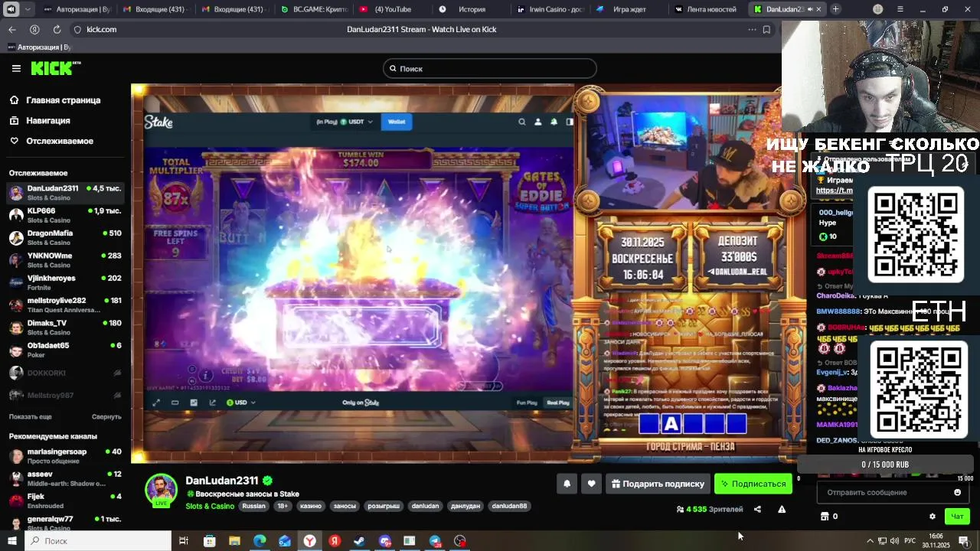Screen dimensions: 980x551
Task: Open mellstroylive282 channel
Action: [65, 305]
